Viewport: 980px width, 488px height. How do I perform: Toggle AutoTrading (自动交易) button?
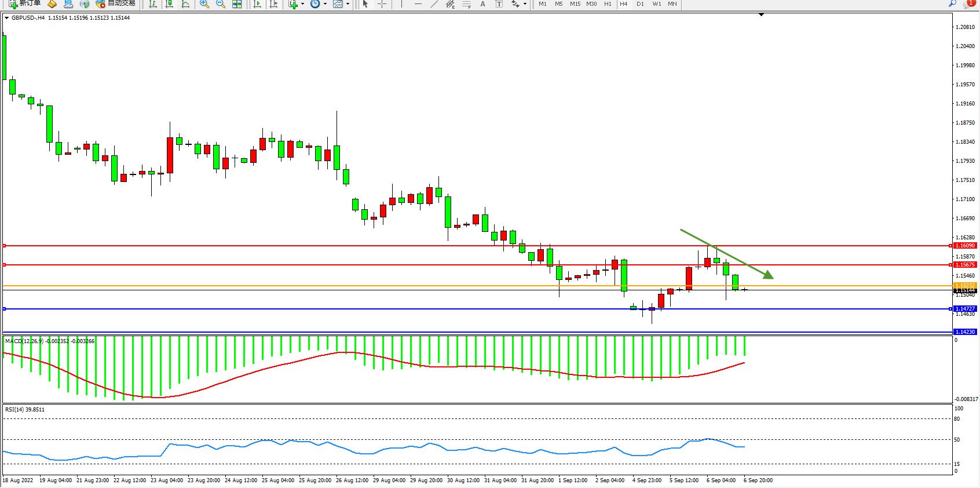[115, 3]
